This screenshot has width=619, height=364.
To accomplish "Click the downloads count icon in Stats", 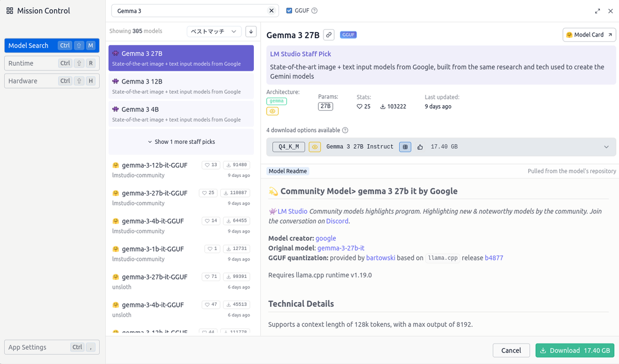I will coord(383,107).
